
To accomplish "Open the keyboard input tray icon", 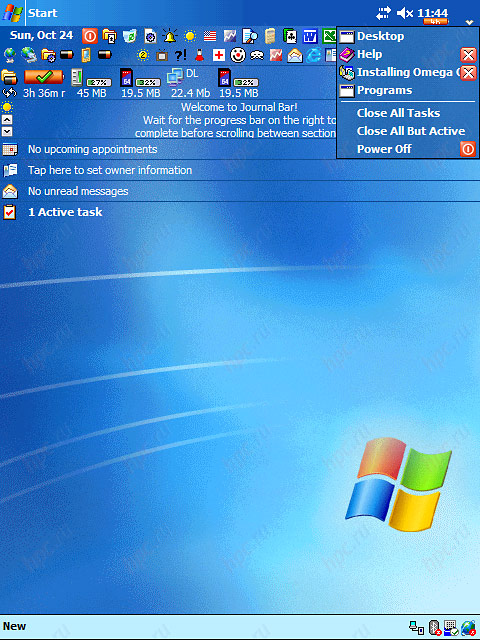I will 451,628.
